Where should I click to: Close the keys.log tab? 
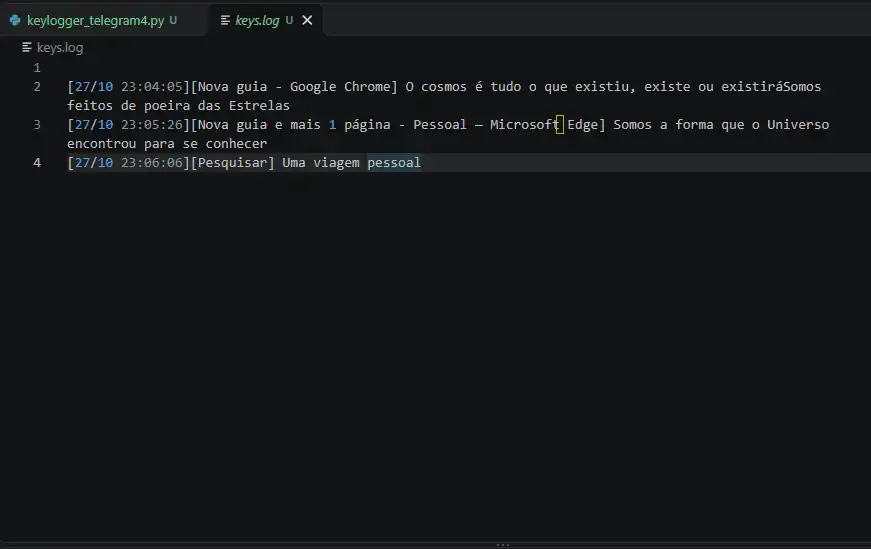307,21
